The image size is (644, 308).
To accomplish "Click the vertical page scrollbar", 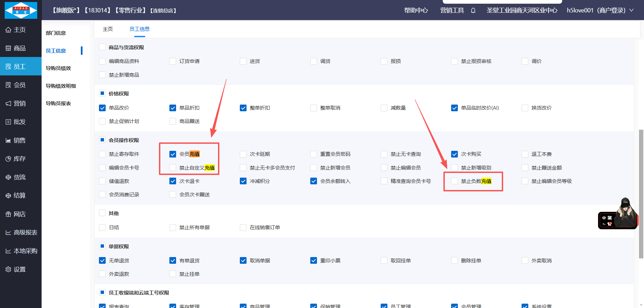I will point(641,194).
